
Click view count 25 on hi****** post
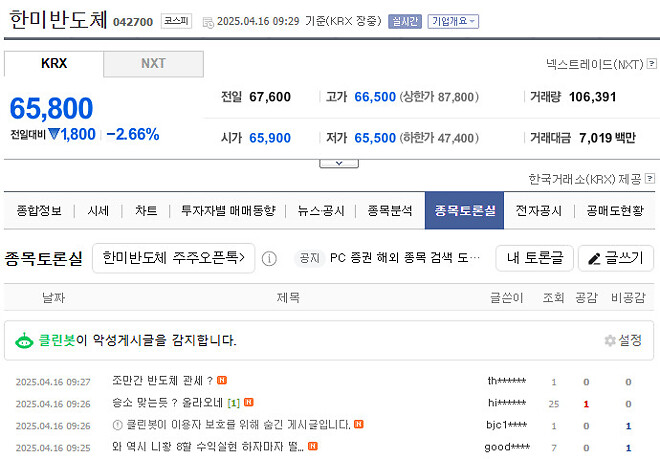pos(554,404)
